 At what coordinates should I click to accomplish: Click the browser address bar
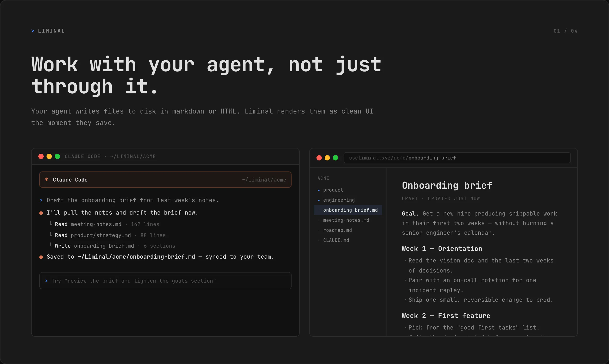pos(457,158)
